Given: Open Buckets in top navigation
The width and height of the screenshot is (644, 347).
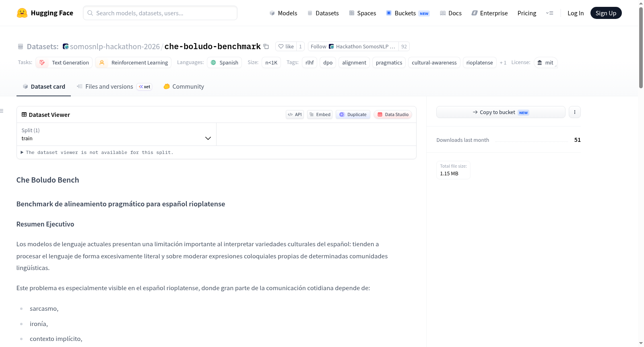Looking at the screenshot, I should pos(408,13).
